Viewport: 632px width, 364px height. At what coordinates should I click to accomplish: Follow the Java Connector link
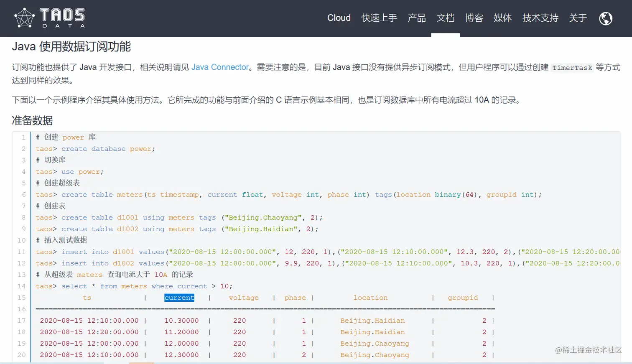(220, 67)
